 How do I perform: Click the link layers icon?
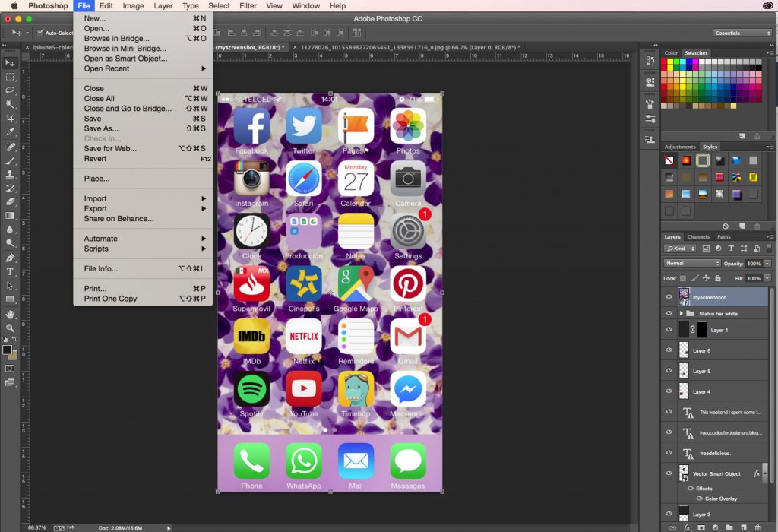click(x=672, y=528)
